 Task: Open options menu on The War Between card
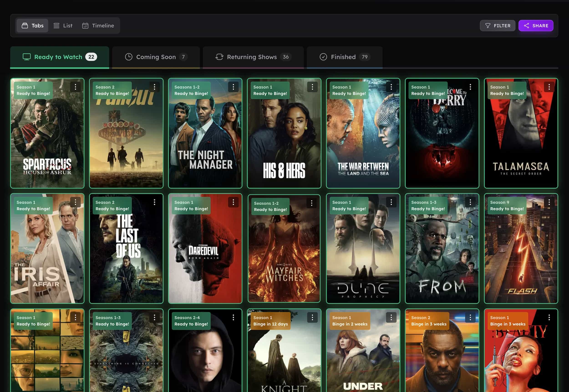pyautogui.click(x=391, y=87)
